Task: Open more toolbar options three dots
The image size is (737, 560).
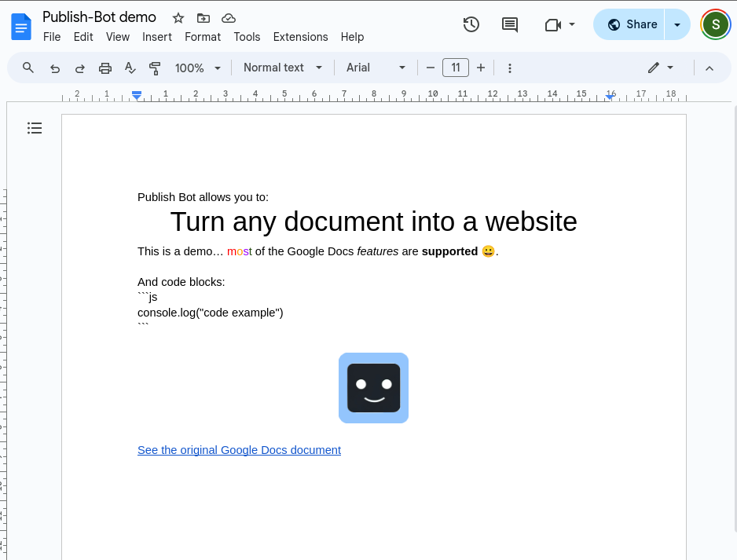Action: [509, 68]
